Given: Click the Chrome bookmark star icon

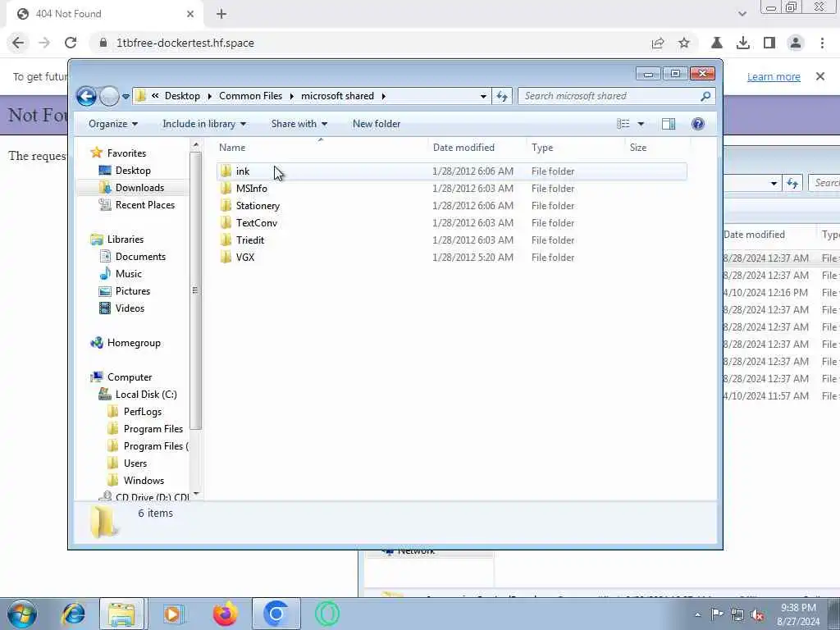Looking at the screenshot, I should coord(684,43).
